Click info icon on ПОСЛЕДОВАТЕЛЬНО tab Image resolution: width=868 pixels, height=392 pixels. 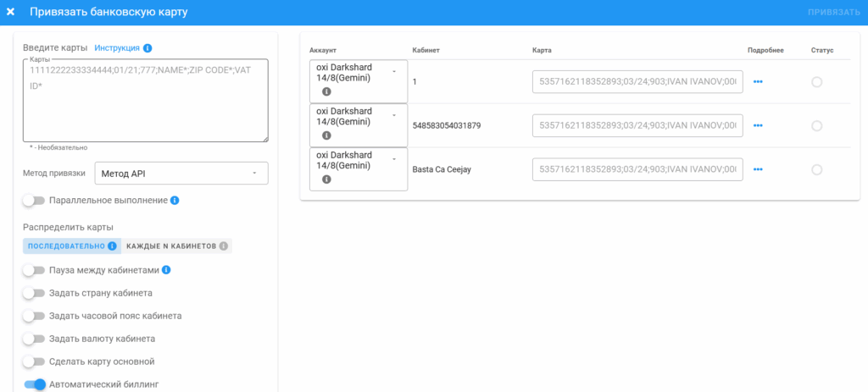pyautogui.click(x=112, y=246)
